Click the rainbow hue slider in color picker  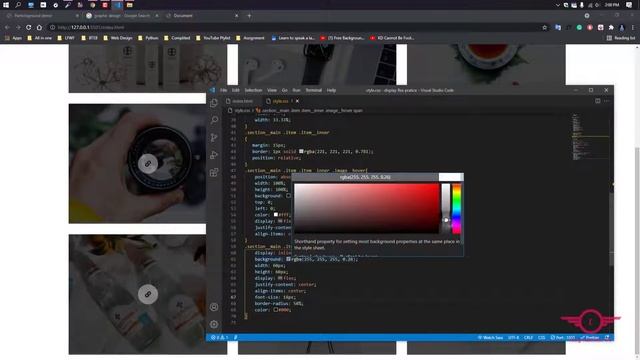pos(456,209)
